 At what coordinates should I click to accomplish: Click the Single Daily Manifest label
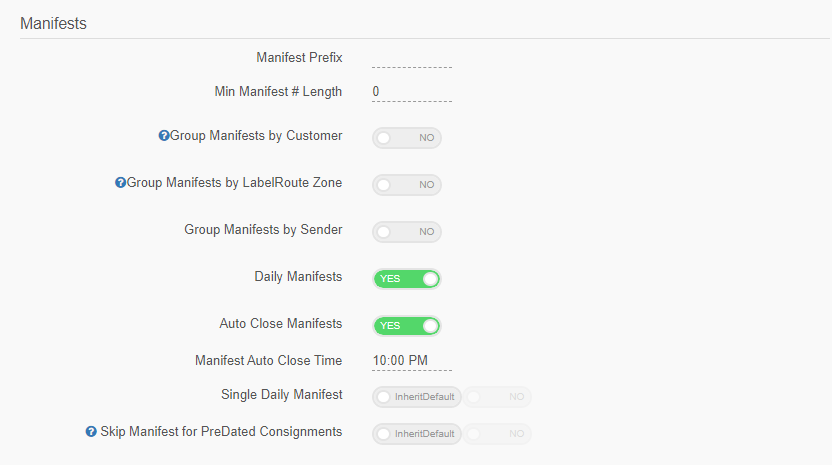coord(282,395)
